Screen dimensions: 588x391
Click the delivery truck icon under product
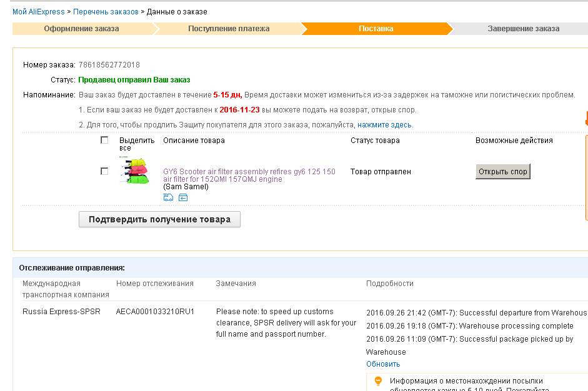click(x=168, y=197)
